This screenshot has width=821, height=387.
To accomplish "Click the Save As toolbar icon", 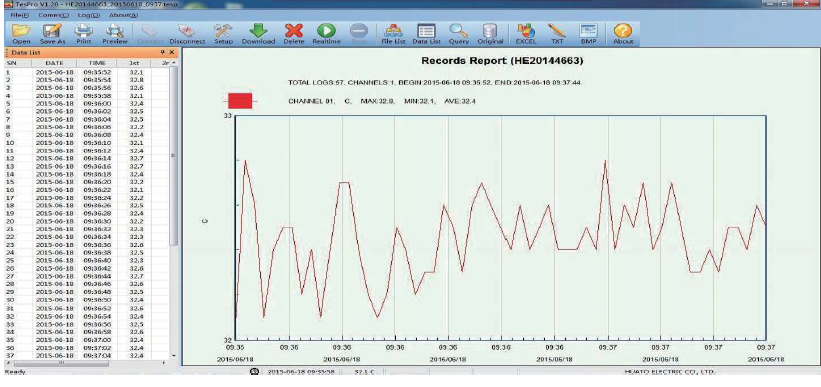I will (52, 34).
